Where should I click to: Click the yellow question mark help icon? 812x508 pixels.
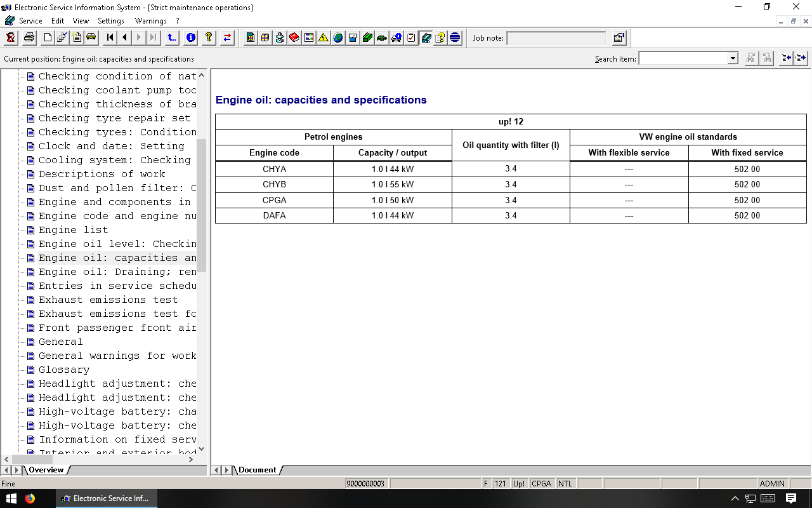click(x=209, y=38)
